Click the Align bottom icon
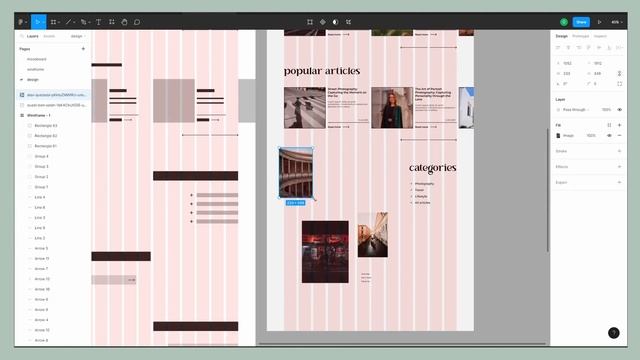 point(609,48)
